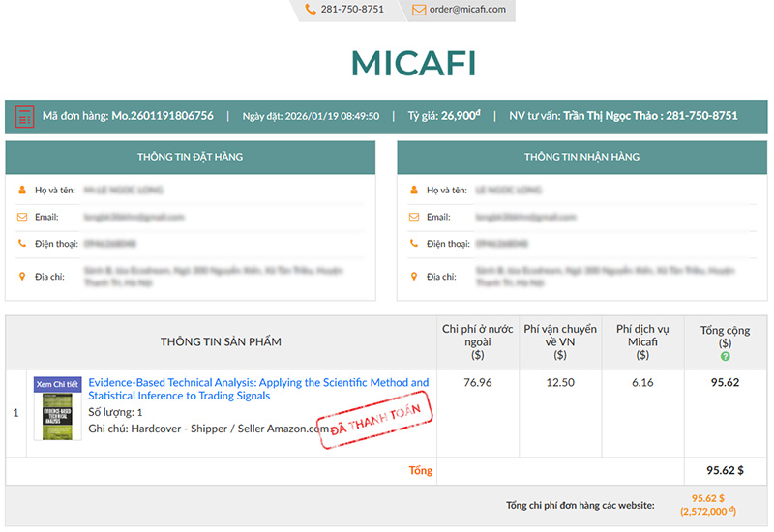Image resolution: width=774 pixels, height=532 pixels.
Task: Select the bold 95.62 row total
Action: (x=725, y=382)
